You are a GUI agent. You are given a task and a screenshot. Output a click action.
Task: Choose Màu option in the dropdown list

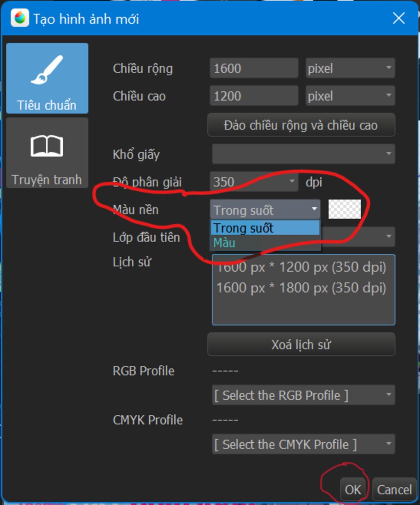click(265, 243)
